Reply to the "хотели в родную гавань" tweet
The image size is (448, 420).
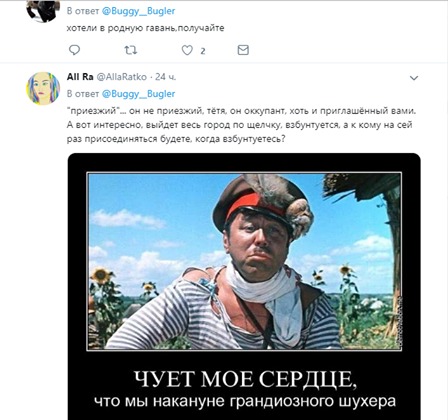74,50
